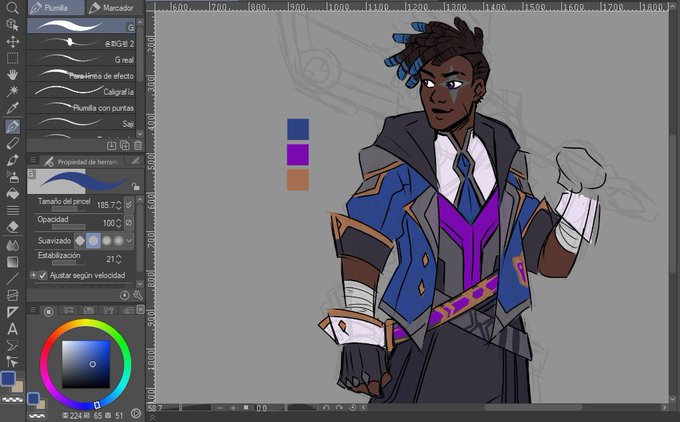
Task: Select the Blend tool
Action: click(12, 245)
